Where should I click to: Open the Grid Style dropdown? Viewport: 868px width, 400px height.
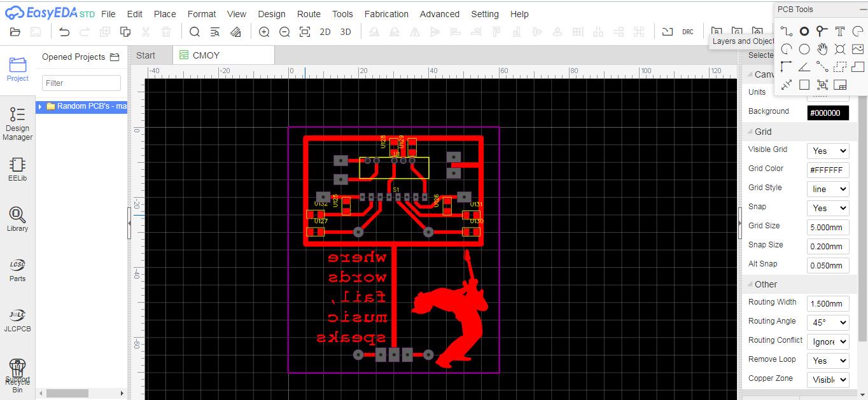click(x=827, y=189)
